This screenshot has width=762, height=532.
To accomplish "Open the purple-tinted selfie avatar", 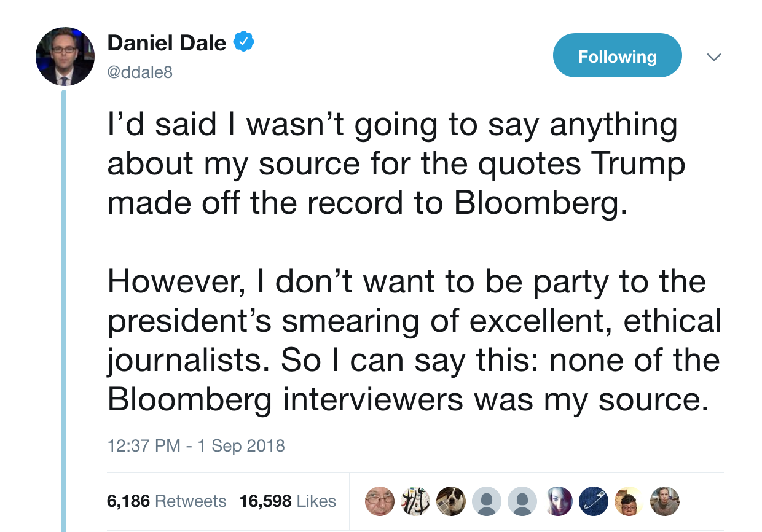I will coord(558,501).
